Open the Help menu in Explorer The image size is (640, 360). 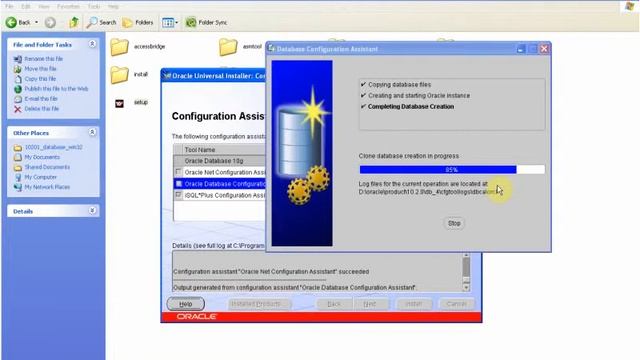click(113, 7)
